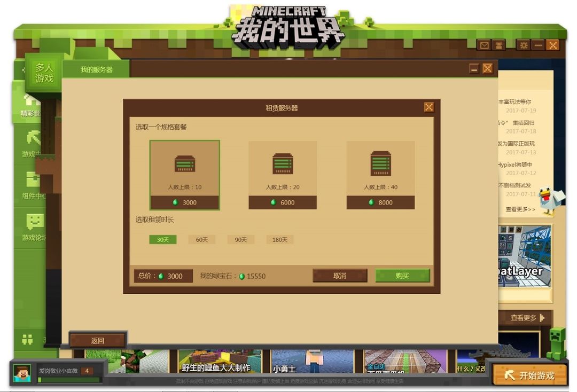Screen dimensions: 577x392
Task: Switch to the 我的服务器 tab
Action: coord(96,69)
